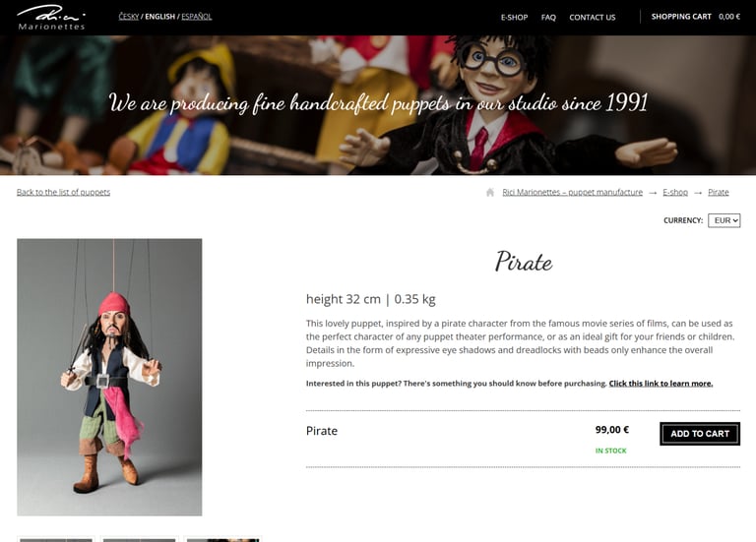Click the home icon in the breadcrumb
The height and width of the screenshot is (542, 756).
tap(490, 192)
